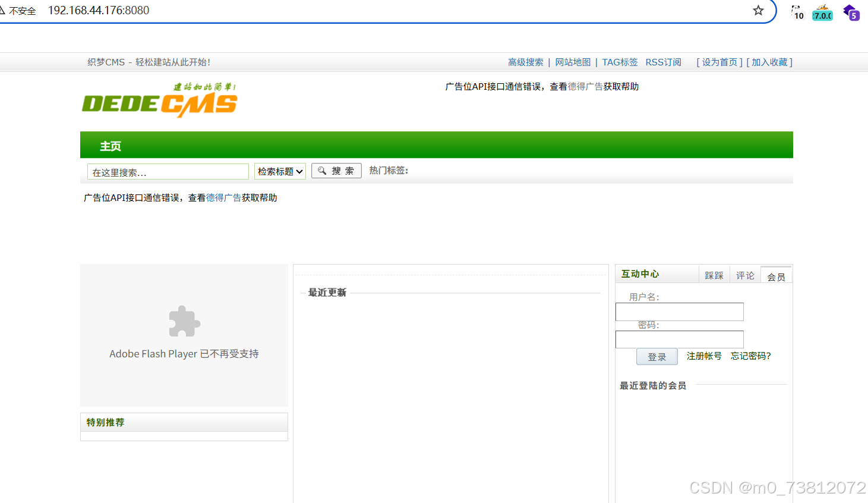Click the 搜索 search button
The height and width of the screenshot is (503, 868).
click(x=336, y=171)
